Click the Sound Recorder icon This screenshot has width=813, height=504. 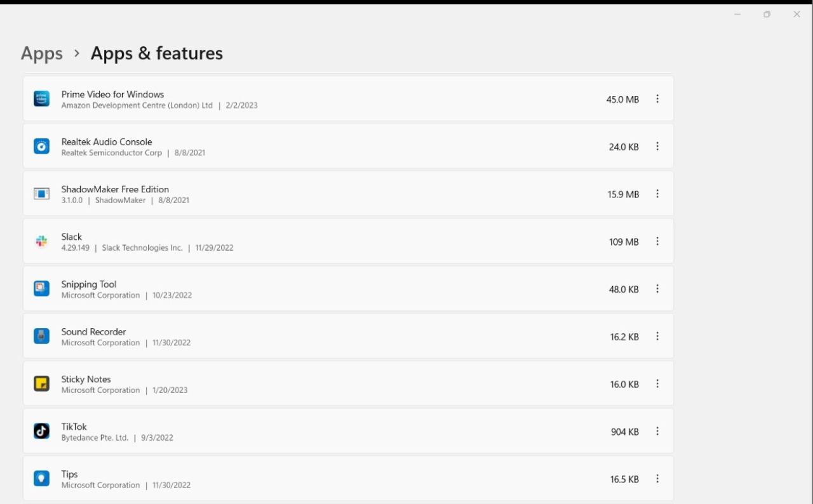41,336
